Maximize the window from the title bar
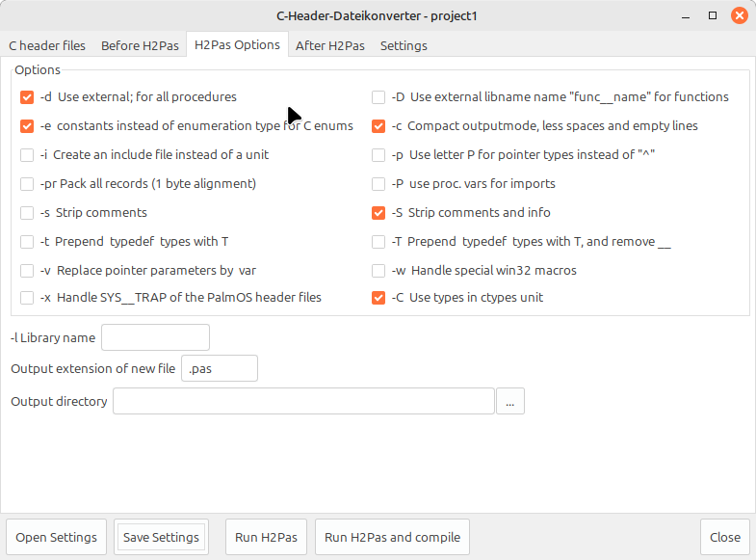The width and height of the screenshot is (756, 560). 713,15
